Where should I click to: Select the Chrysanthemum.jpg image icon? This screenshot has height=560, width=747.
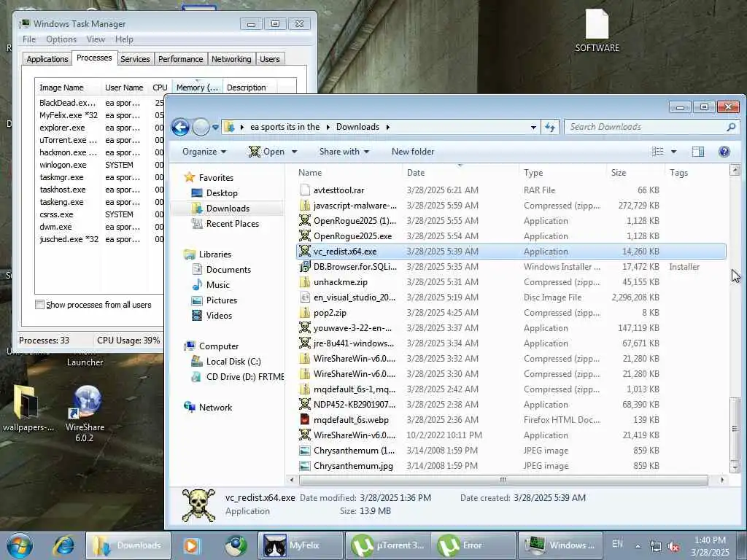point(305,466)
